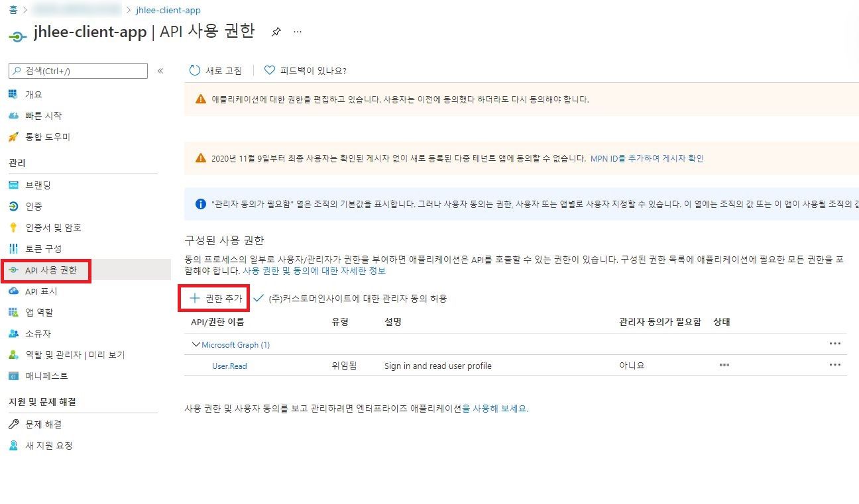
Task: Open 인증 in sidebar menu
Action: point(33,206)
